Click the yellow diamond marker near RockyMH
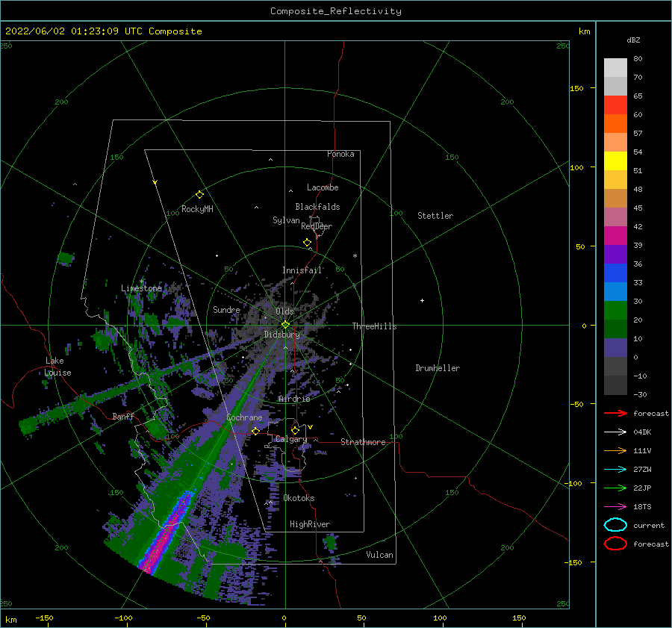 click(x=199, y=195)
